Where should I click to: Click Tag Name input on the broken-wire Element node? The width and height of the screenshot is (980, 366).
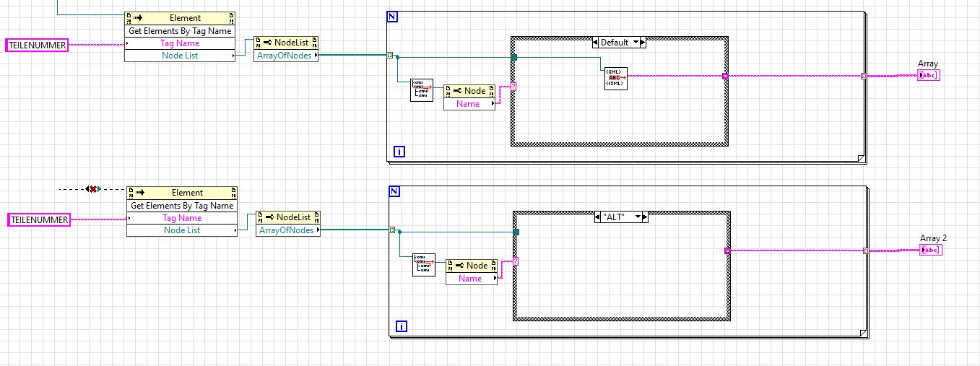click(182, 218)
